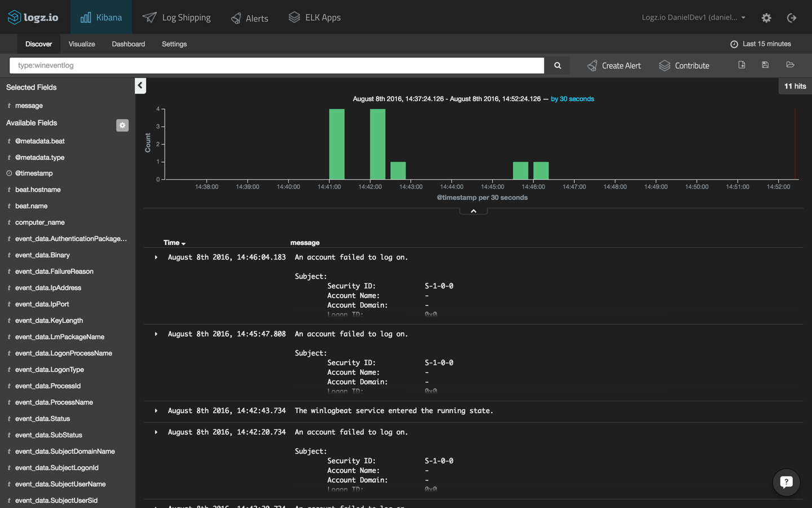Switch to the Dashboard tab
Viewport: 812px width, 508px height.
(x=128, y=43)
